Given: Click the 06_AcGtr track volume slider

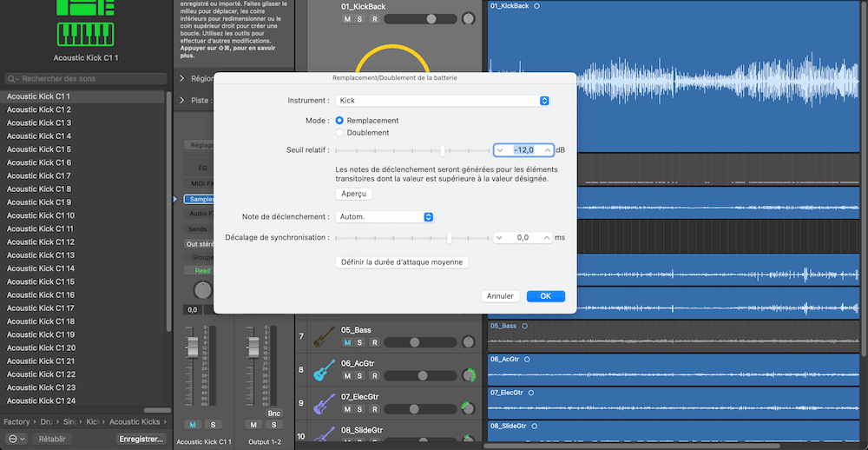Looking at the screenshot, I should coord(420,376).
